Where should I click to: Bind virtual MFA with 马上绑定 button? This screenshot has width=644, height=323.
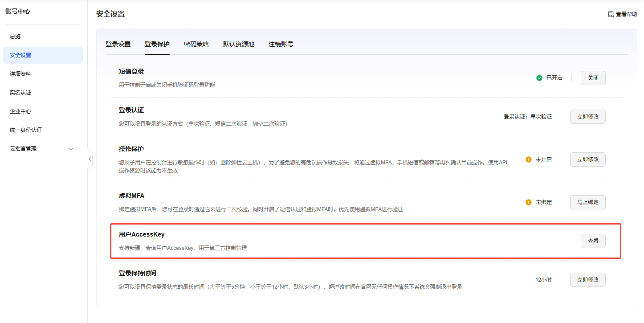pyautogui.click(x=587, y=202)
